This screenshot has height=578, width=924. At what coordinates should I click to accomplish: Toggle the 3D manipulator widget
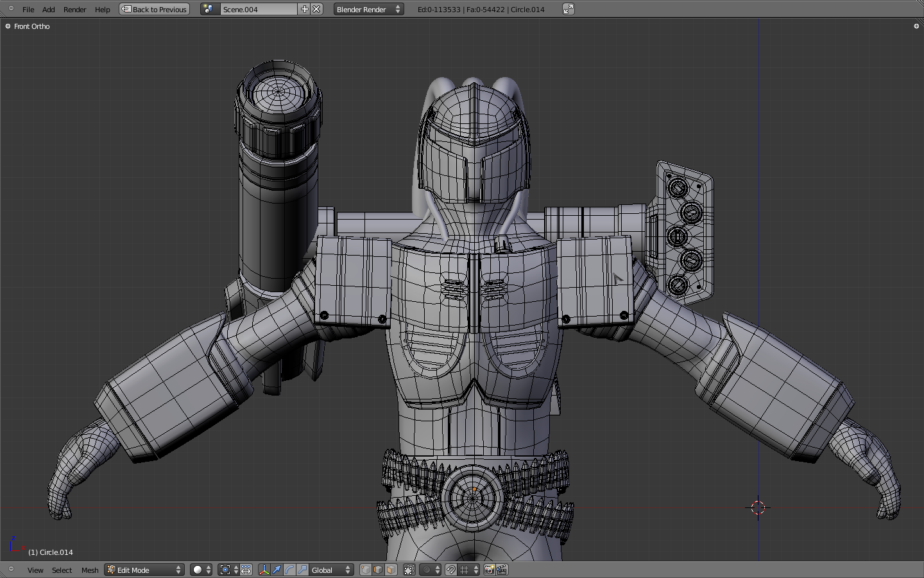[x=264, y=570]
